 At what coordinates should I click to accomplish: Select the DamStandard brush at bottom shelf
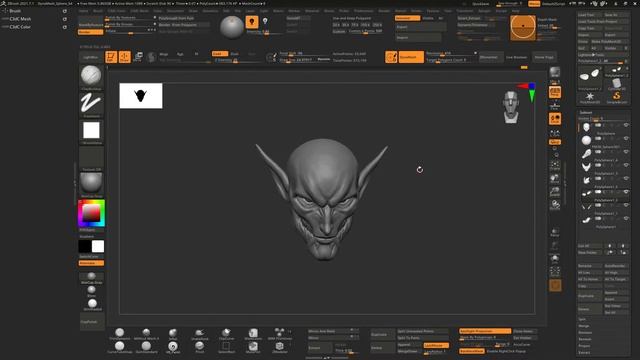(x=146, y=347)
